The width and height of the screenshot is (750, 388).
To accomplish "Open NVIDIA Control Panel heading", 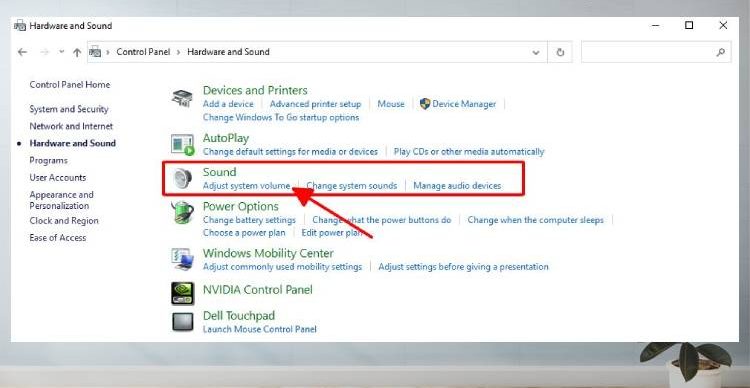I will [x=257, y=290].
